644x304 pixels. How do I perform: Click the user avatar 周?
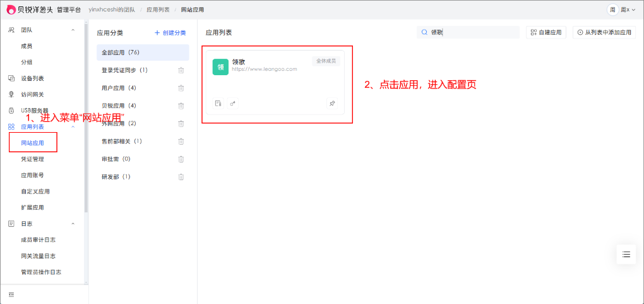tap(612, 9)
